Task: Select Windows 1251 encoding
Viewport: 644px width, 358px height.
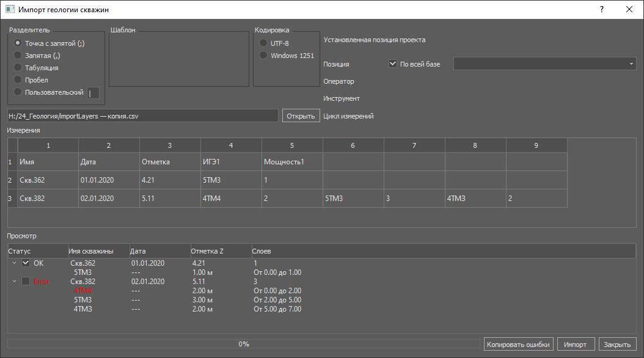Action: [x=263, y=56]
